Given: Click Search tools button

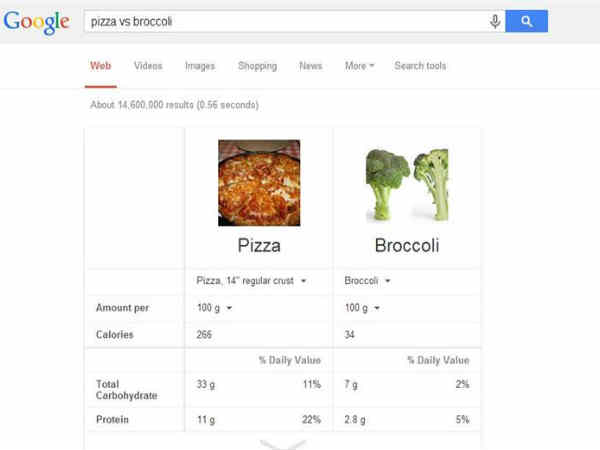Looking at the screenshot, I should (x=420, y=66).
